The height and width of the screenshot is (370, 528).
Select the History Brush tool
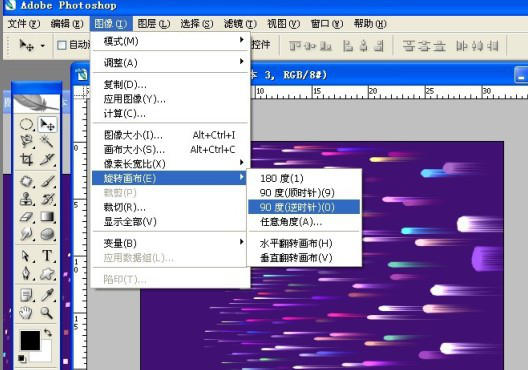pyautogui.click(x=47, y=199)
